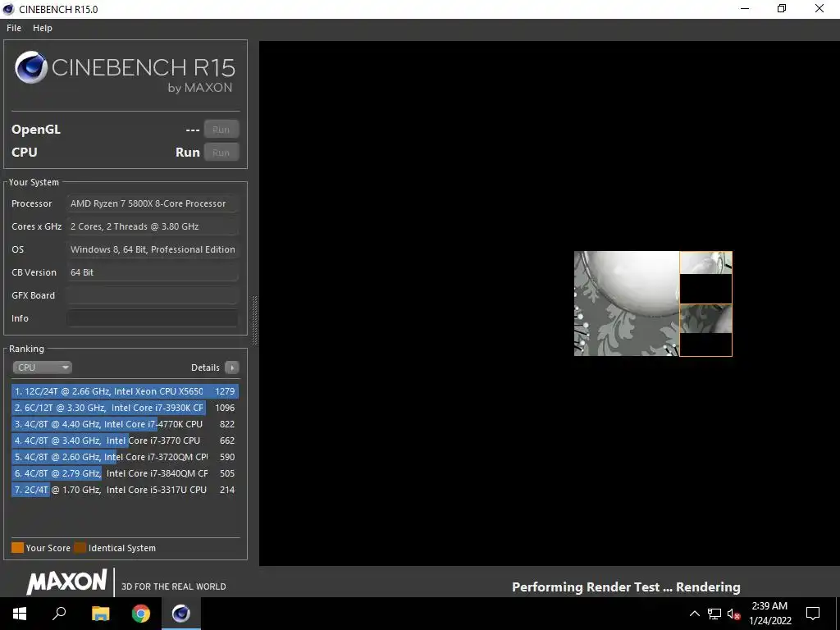
Task: Click the muted volume tray icon
Action: pos(733,614)
